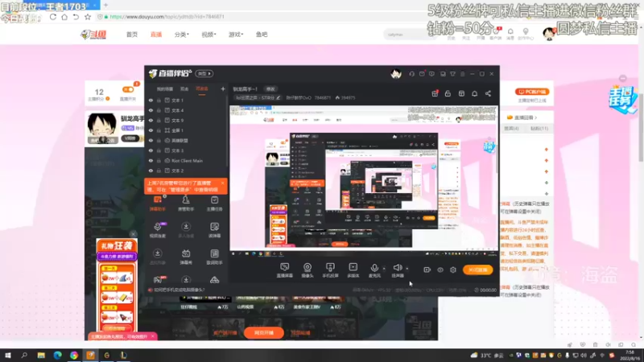Click 直播 in Douyu navigation
Screen dimensions: 644x362
pyautogui.click(x=156, y=35)
